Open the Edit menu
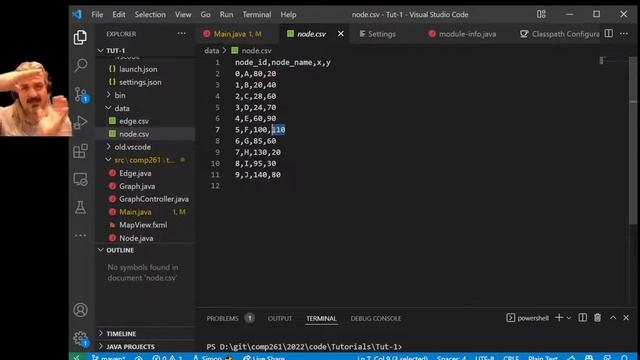This screenshot has height=360, width=640. click(119, 14)
